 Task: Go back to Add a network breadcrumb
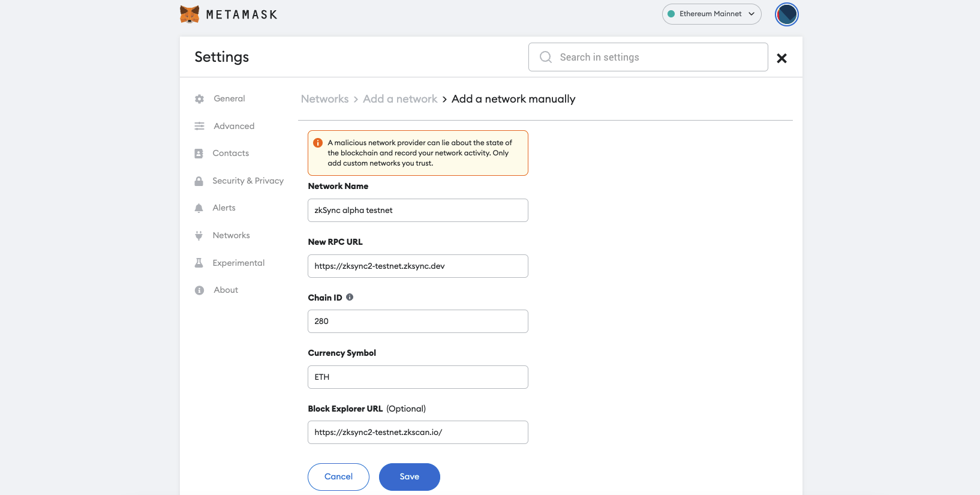point(400,99)
